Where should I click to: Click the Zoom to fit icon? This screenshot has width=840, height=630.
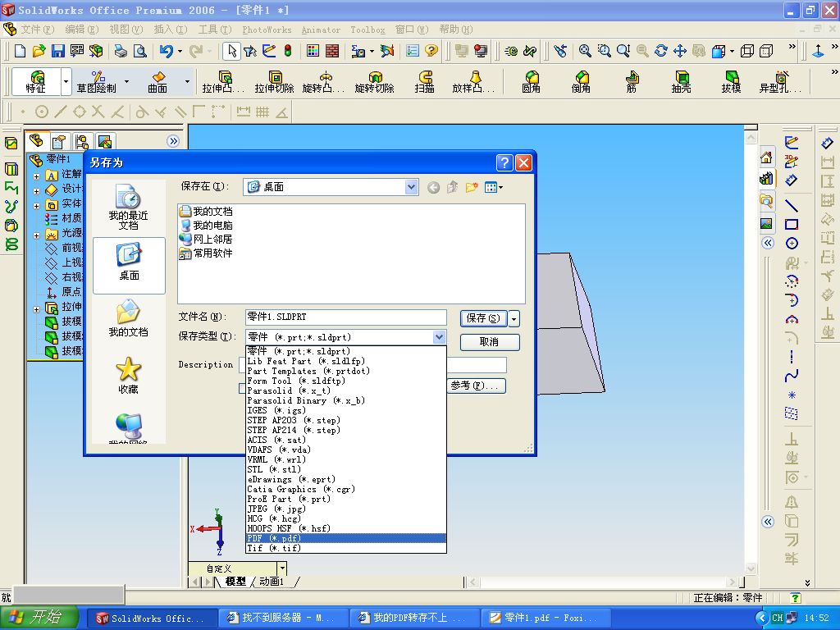click(x=585, y=51)
